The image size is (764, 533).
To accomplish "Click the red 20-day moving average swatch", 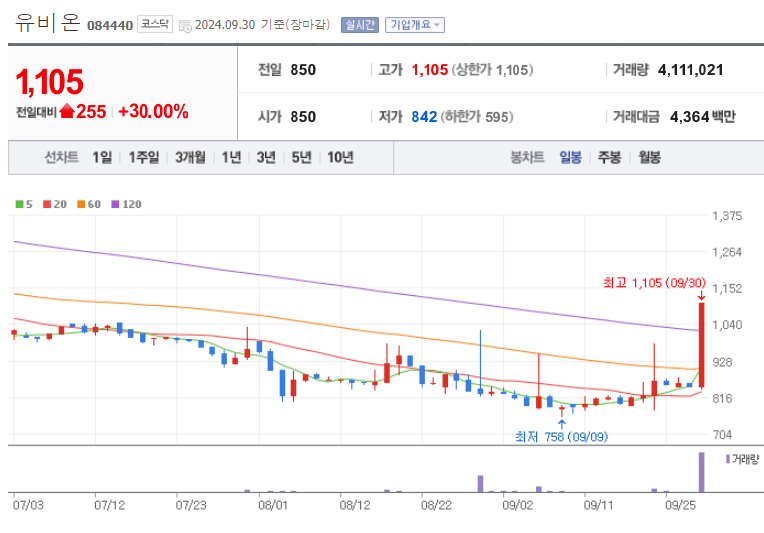I will coord(47,204).
